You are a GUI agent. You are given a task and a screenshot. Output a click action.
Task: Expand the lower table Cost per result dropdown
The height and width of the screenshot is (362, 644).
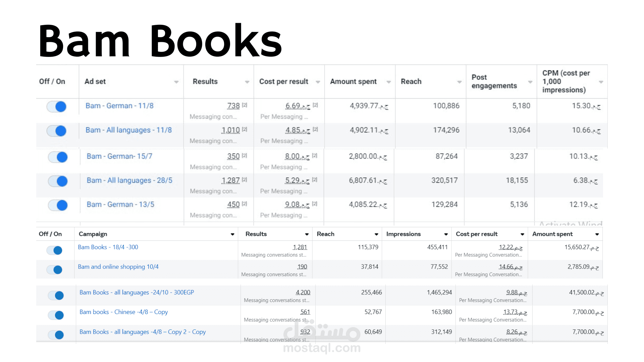click(522, 234)
